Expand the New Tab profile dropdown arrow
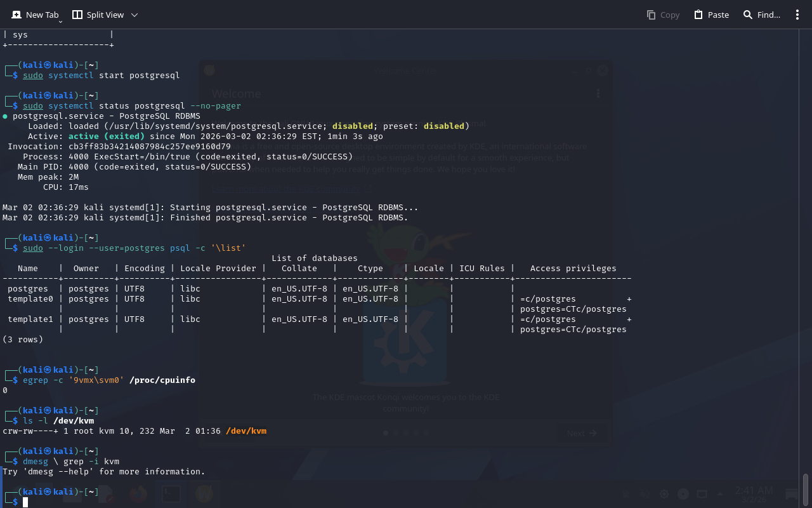The height and width of the screenshot is (508, 812). tap(61, 21)
